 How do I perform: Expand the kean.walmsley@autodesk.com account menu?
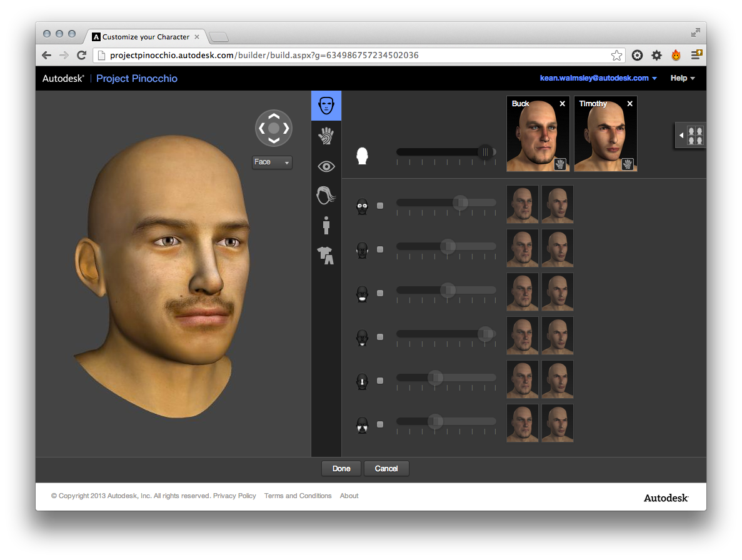(598, 78)
